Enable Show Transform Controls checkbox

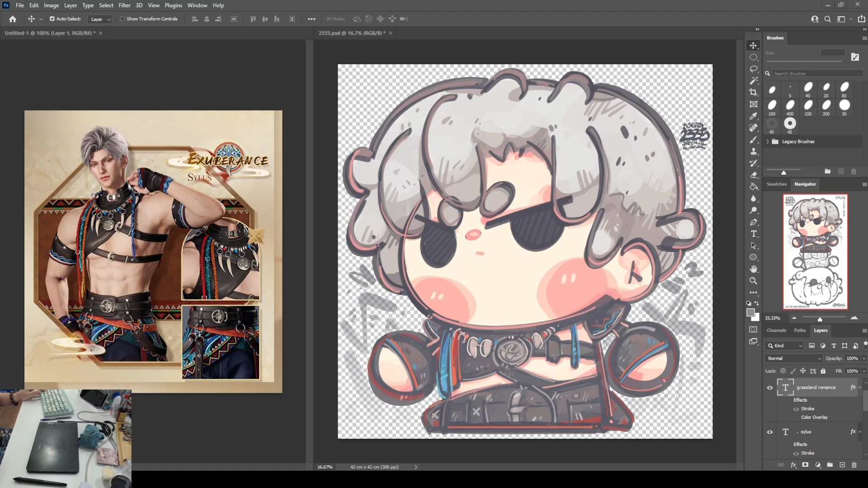(x=122, y=19)
